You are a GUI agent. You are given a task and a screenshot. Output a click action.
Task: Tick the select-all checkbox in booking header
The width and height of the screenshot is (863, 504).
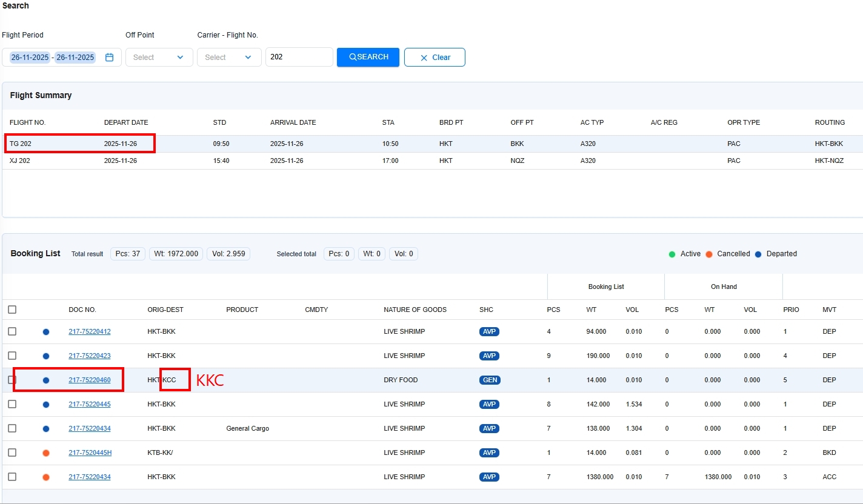coord(12,310)
